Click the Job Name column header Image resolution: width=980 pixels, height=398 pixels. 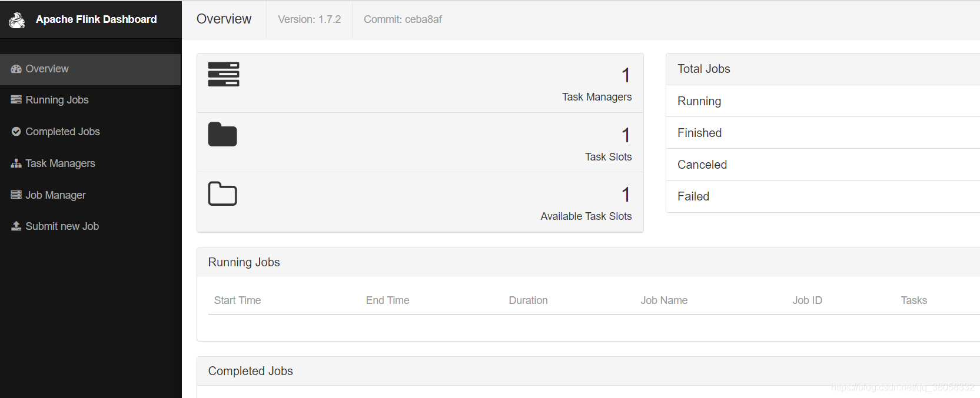pos(664,300)
